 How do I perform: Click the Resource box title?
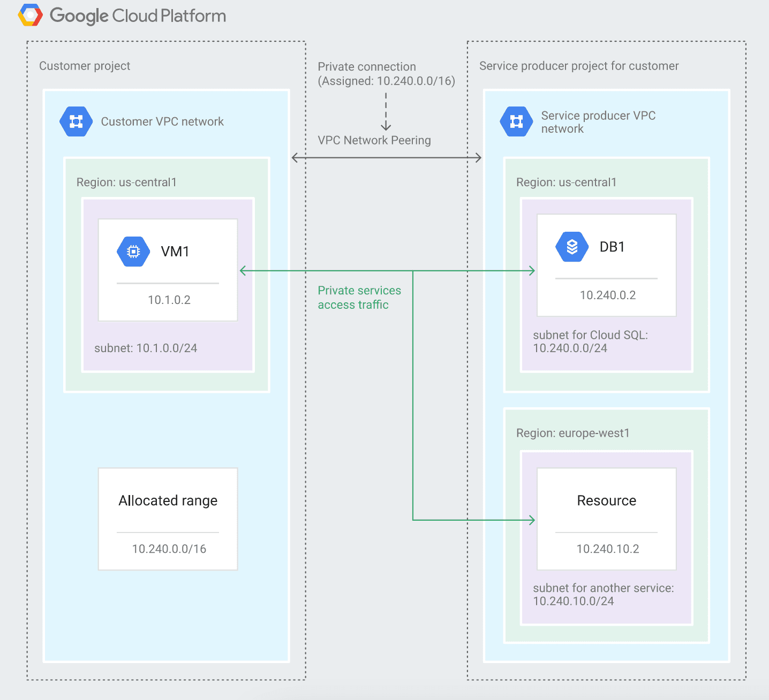(x=606, y=500)
